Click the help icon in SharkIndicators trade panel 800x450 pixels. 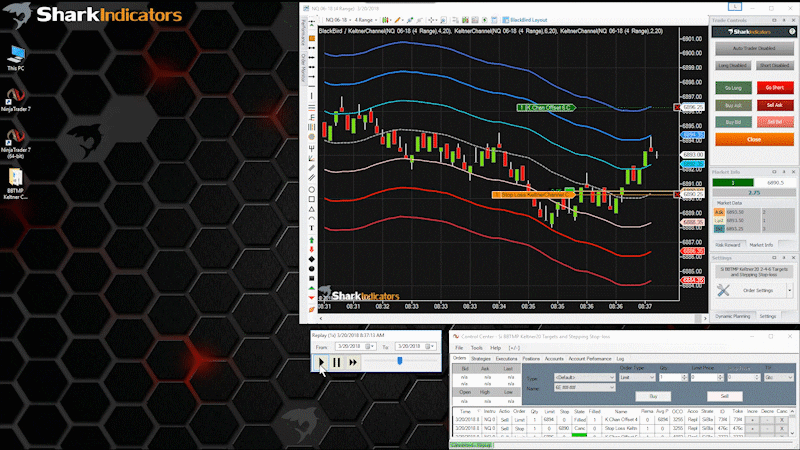pyautogui.click(x=792, y=32)
